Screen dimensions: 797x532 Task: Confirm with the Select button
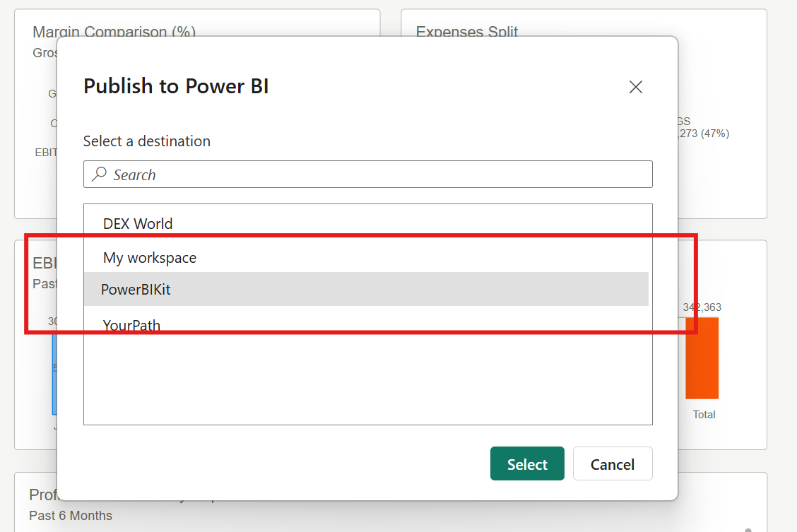pyautogui.click(x=527, y=463)
